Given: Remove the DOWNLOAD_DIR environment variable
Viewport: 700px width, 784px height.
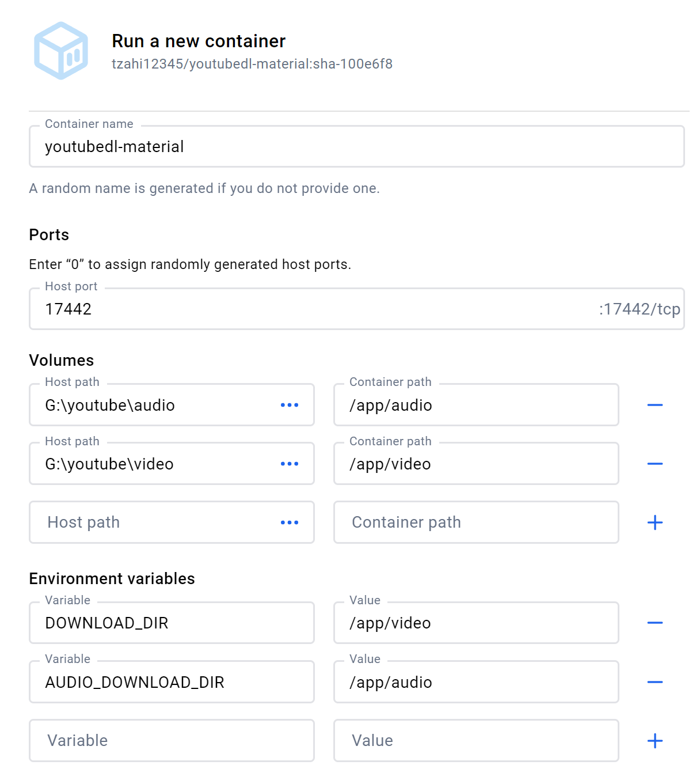Looking at the screenshot, I should (x=655, y=623).
